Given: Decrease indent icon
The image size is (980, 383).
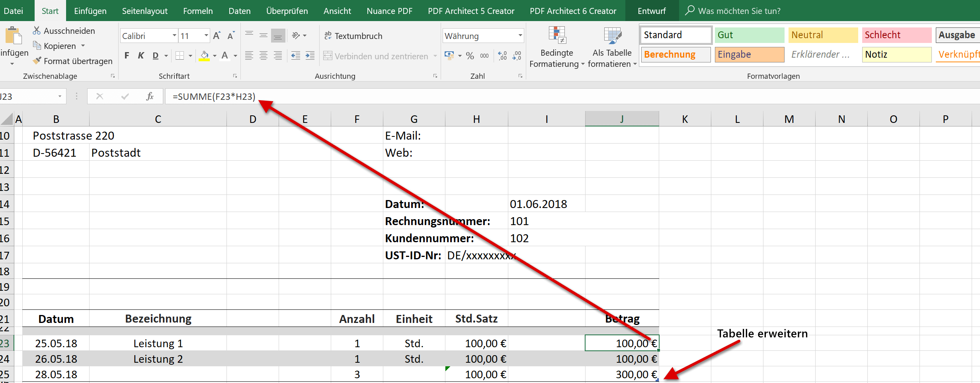Looking at the screenshot, I should 296,56.
